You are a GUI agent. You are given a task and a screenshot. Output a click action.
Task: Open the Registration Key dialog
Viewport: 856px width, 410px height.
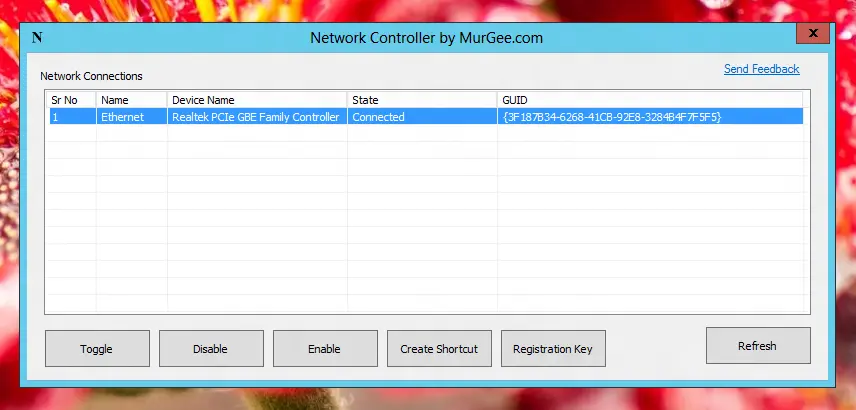click(554, 348)
